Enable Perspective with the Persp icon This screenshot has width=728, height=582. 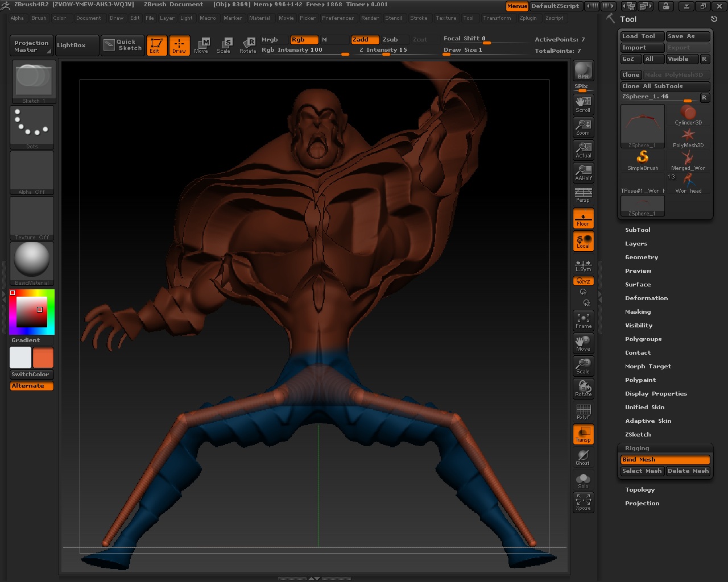[582, 195]
